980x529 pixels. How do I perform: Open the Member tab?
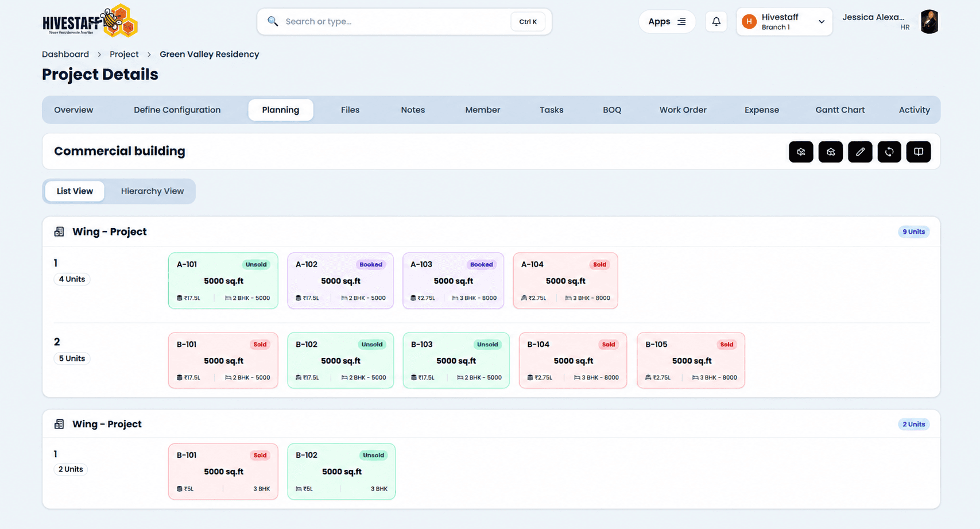click(482, 110)
